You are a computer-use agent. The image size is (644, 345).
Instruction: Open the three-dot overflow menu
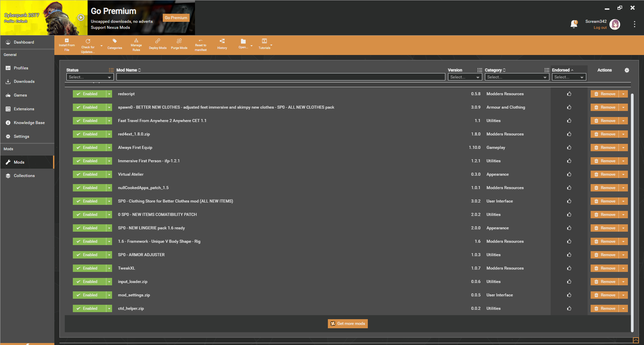(x=634, y=24)
